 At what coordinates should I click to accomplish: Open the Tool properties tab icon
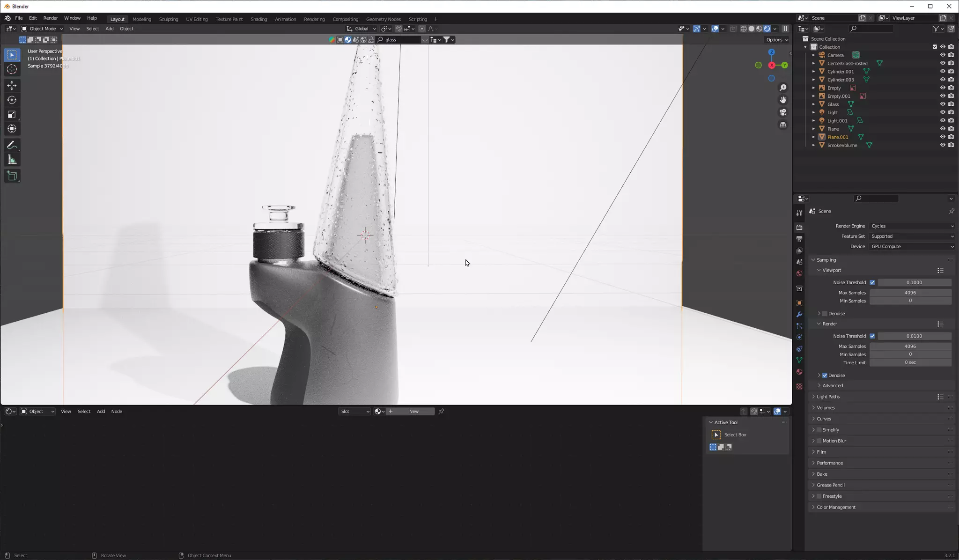799,213
